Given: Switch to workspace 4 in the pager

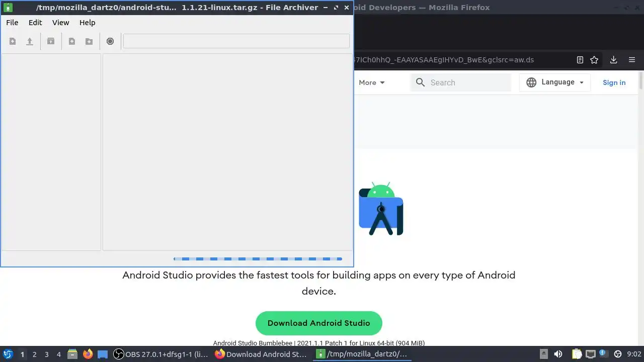Looking at the screenshot, I should [x=58, y=354].
